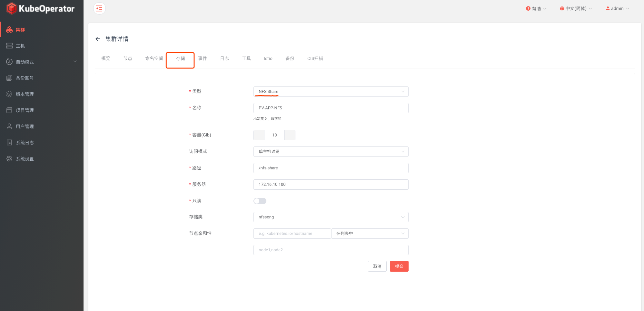Screen dimensions: 644x311
Task: Switch to the 存储 tab
Action: [x=181, y=58]
